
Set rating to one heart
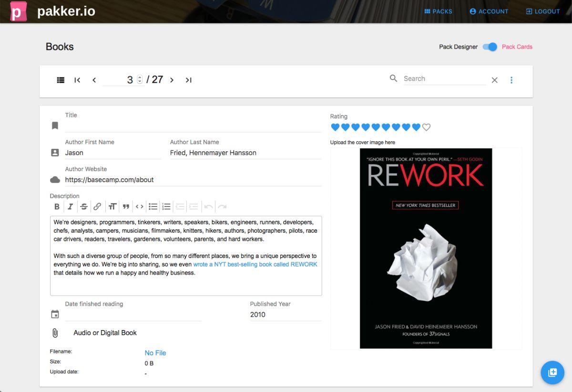pyautogui.click(x=335, y=127)
